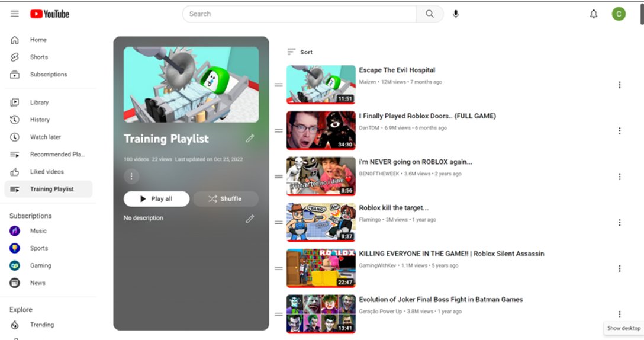Open Music subscription channel
This screenshot has height=340, width=644.
(49, 231)
